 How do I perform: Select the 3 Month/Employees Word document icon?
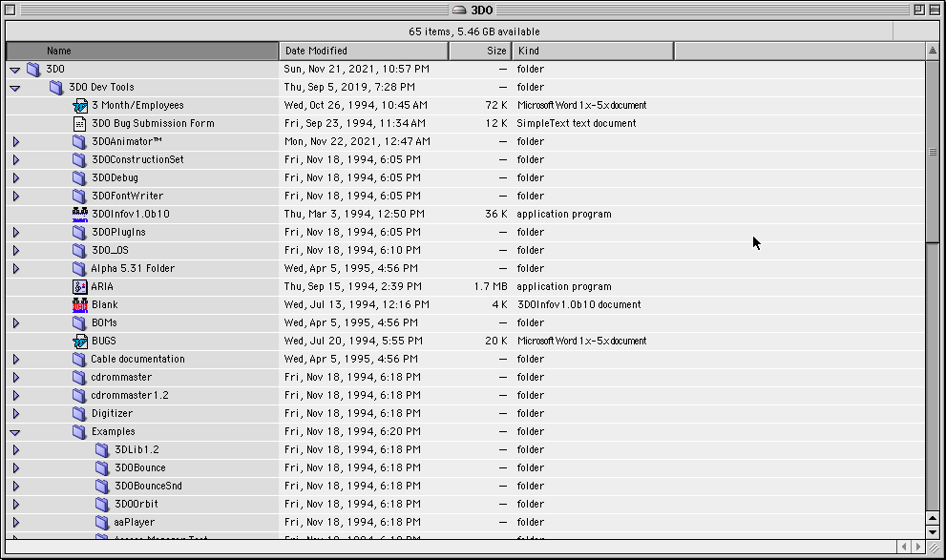pos(79,106)
